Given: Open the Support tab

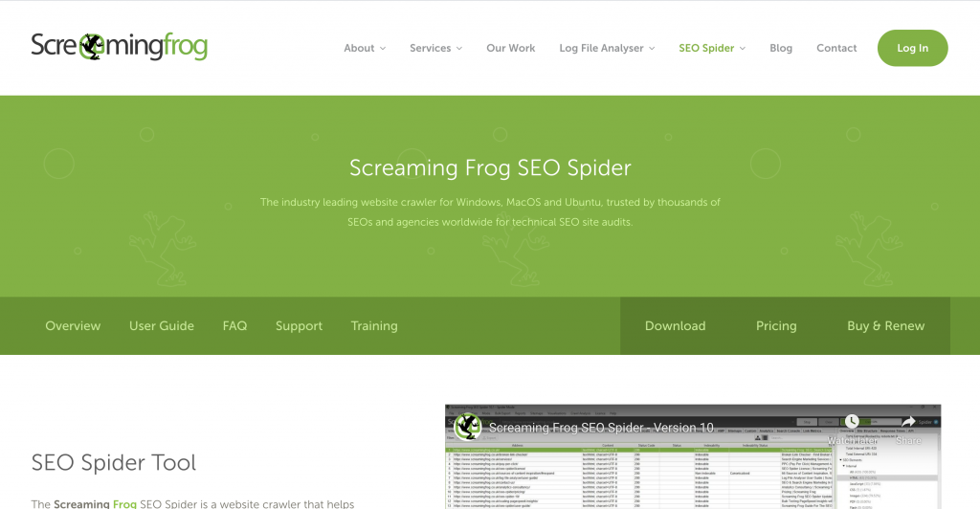Looking at the screenshot, I should tap(299, 326).
